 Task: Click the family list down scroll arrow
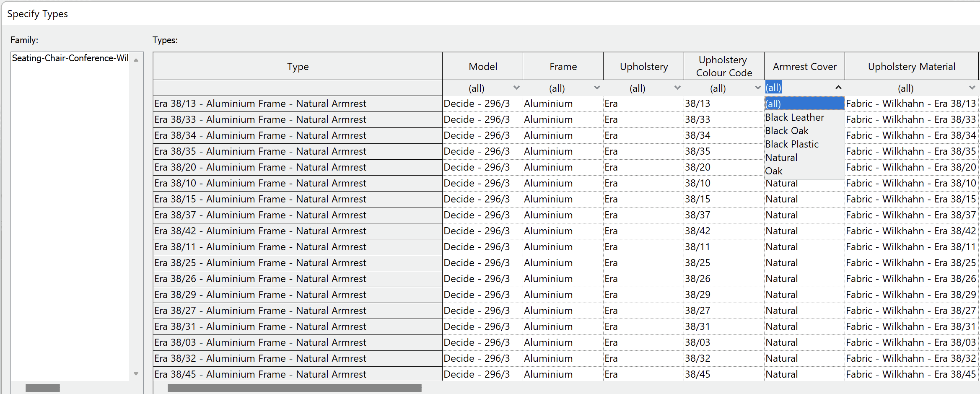(x=136, y=373)
